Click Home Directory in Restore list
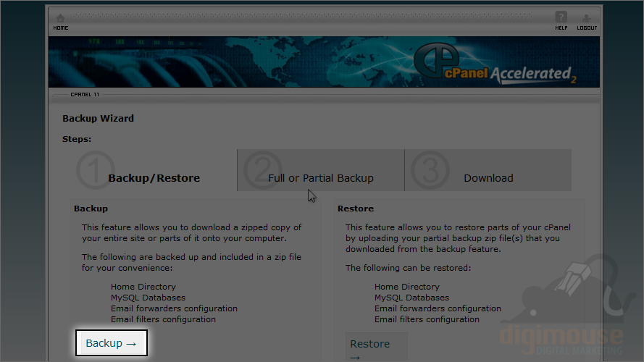Screen dimensions: 644x362 [x=407, y=287]
